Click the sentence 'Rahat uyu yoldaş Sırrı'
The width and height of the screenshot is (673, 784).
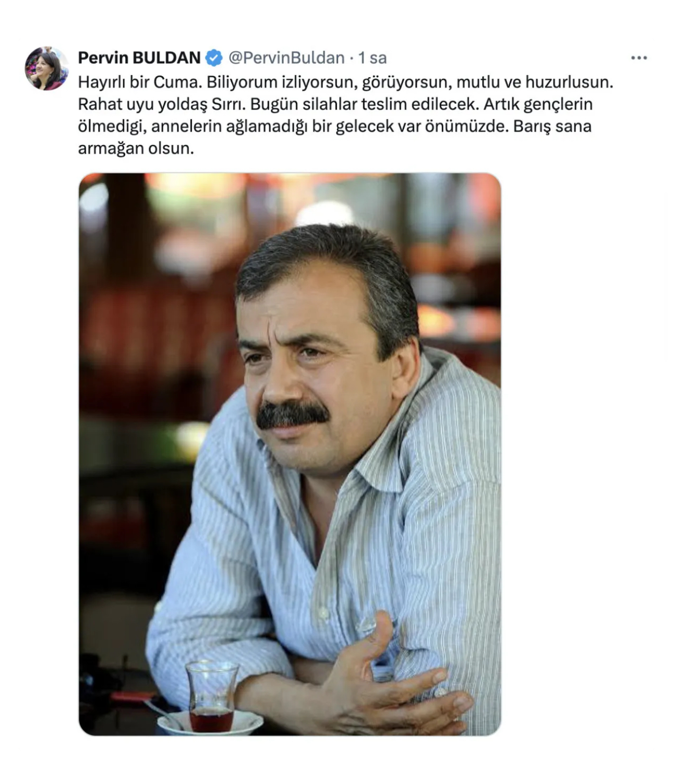pyautogui.click(x=161, y=104)
